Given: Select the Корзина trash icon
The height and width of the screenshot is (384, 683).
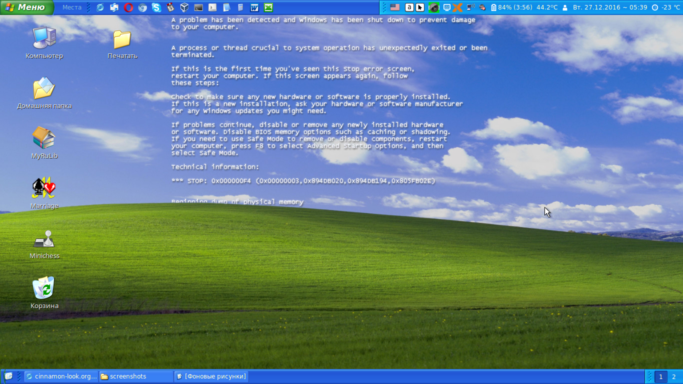Looking at the screenshot, I should click(44, 293).
